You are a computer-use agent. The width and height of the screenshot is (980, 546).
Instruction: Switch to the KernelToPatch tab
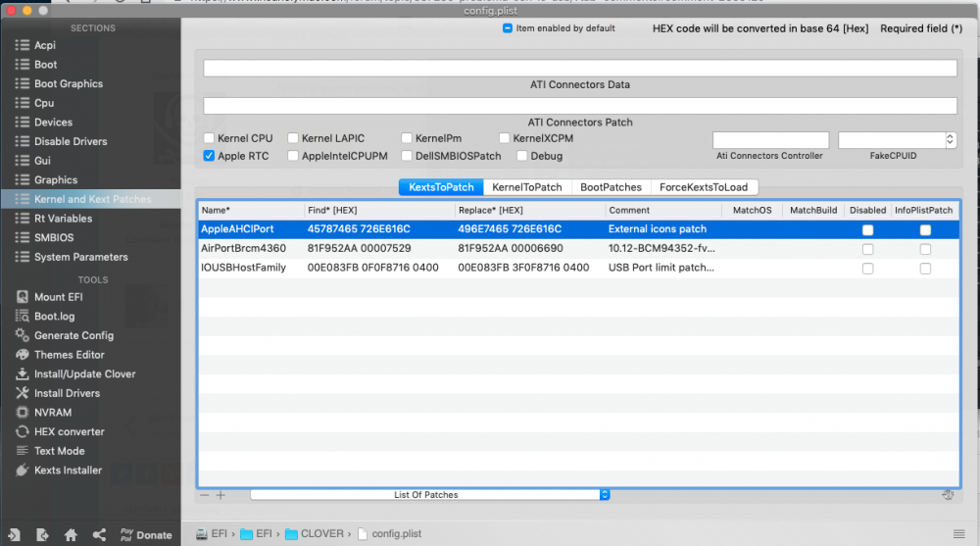(527, 187)
